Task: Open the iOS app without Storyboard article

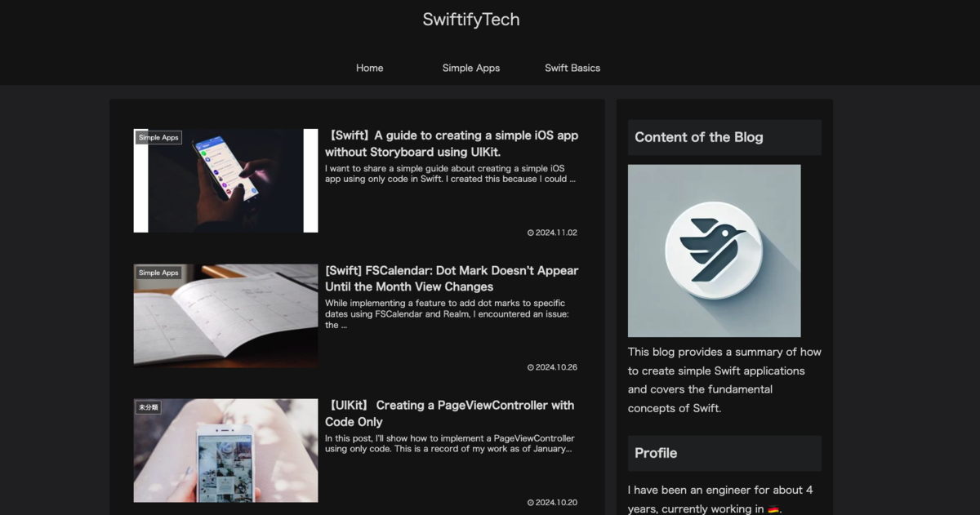Action: point(452,144)
